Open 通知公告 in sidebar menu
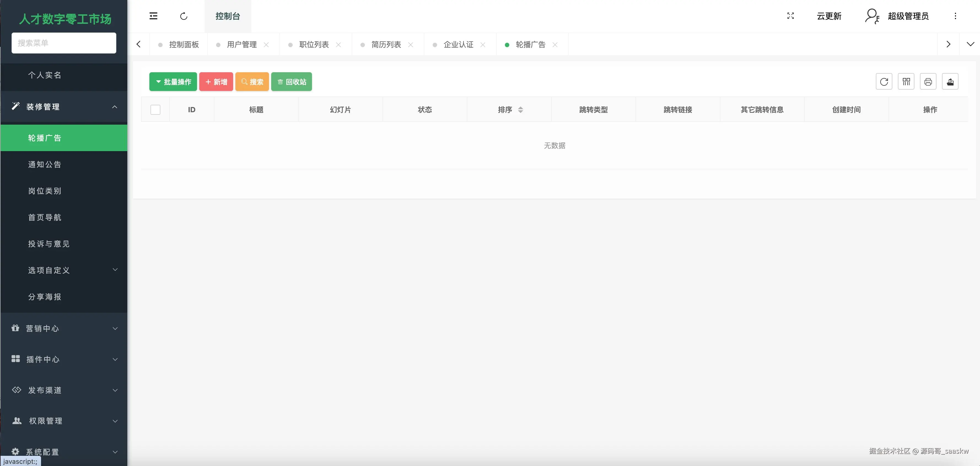 pos(45,164)
